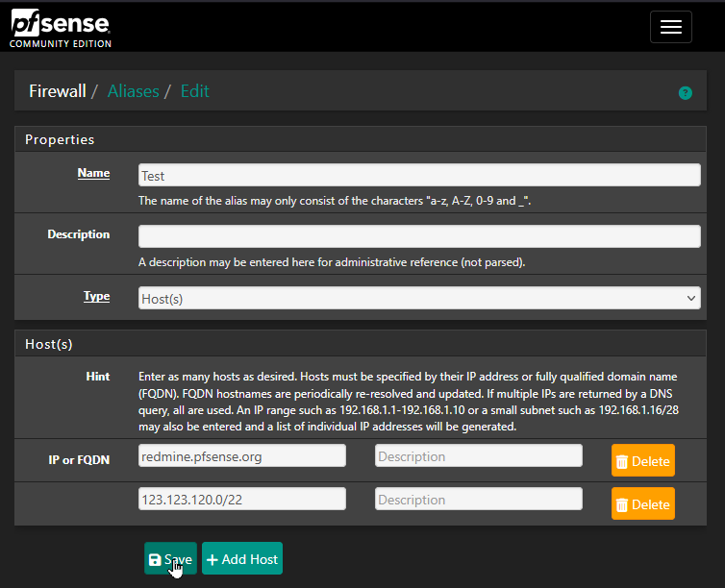Viewport: 725px width, 588px height.
Task: Save the alias with the floppy icon button
Action: click(170, 559)
